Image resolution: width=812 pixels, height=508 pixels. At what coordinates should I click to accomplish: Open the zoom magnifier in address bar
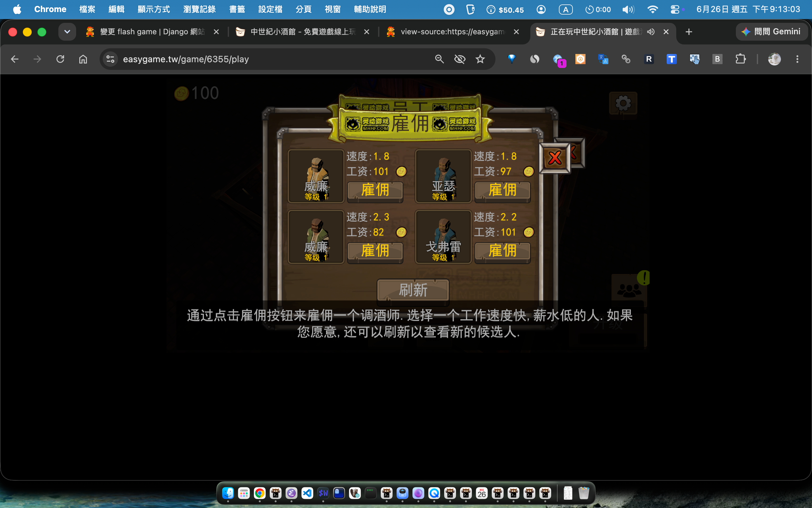point(439,59)
